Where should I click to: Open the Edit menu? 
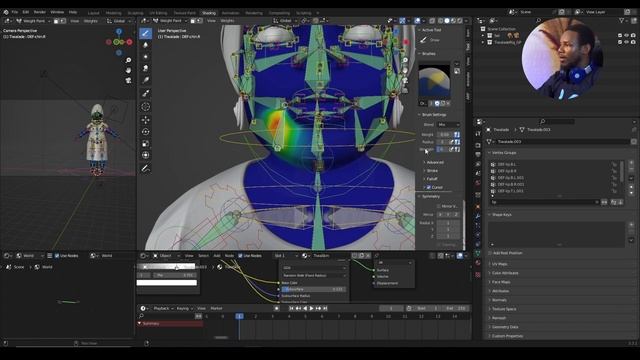[26, 12]
